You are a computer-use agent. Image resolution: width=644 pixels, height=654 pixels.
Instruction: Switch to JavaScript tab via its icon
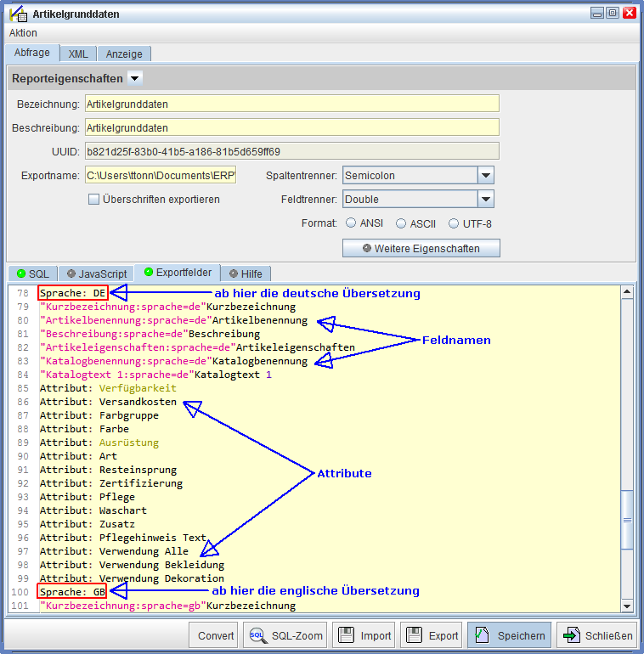click(x=71, y=273)
